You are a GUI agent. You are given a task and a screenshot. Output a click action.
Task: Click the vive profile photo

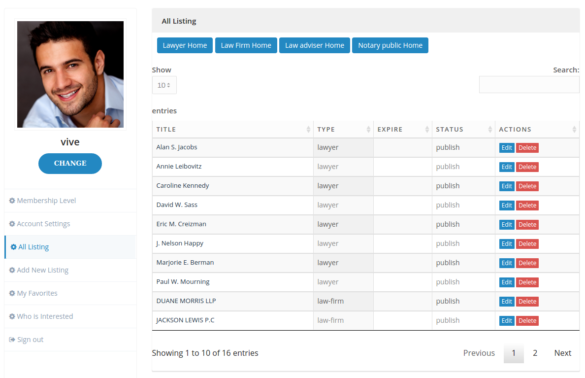click(70, 75)
